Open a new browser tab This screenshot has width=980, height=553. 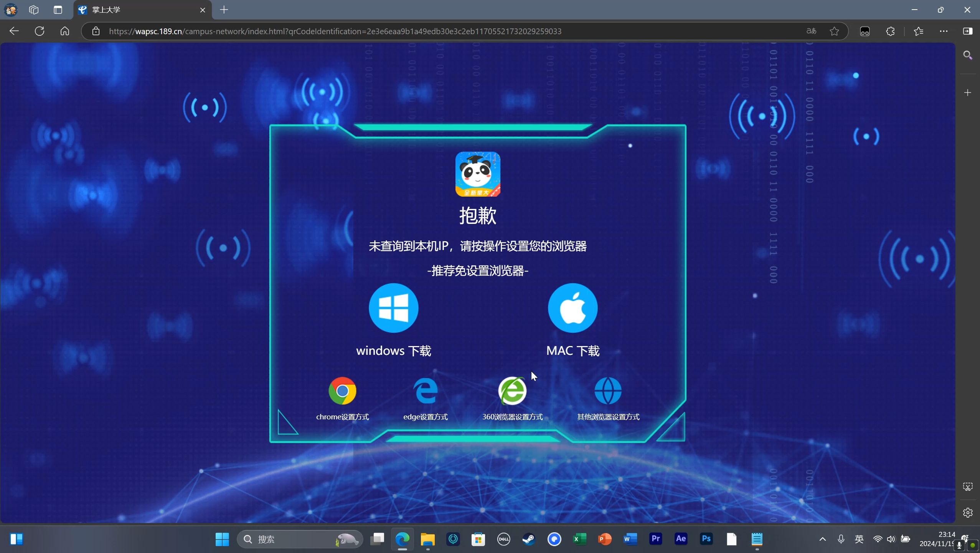pos(224,10)
